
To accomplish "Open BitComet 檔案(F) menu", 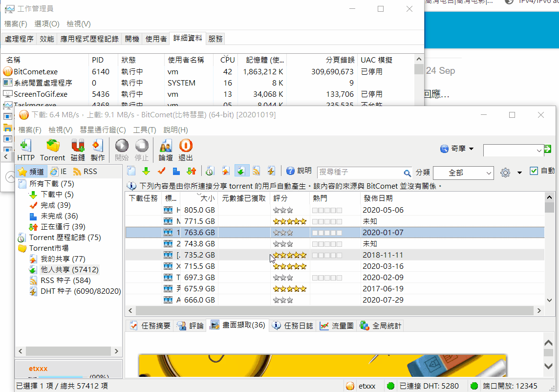I will 30,130.
